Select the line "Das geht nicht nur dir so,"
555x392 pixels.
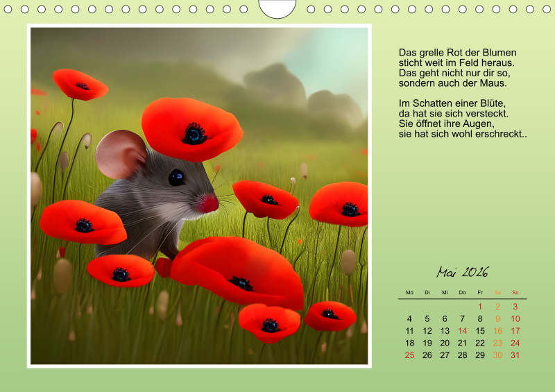[454, 73]
